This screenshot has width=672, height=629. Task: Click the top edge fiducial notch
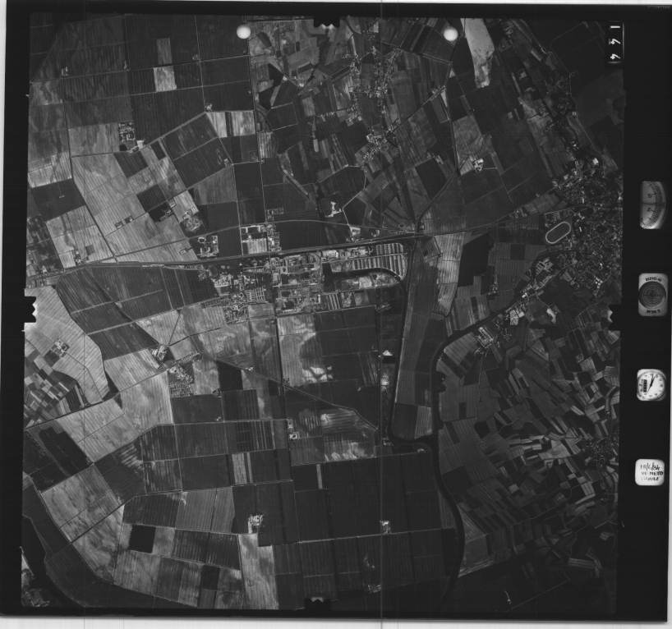[x=326, y=21]
